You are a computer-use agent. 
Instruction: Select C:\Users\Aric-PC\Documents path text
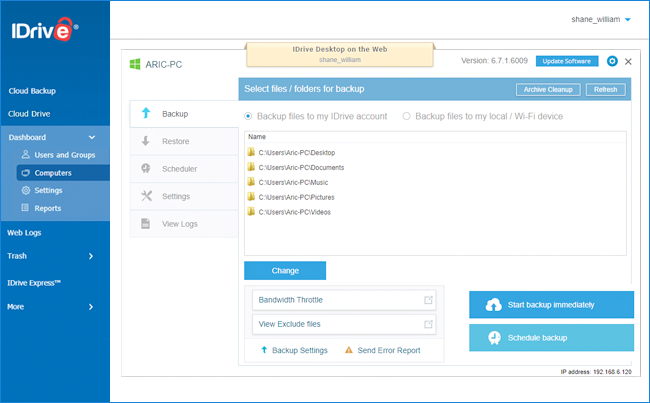pyautogui.click(x=301, y=168)
